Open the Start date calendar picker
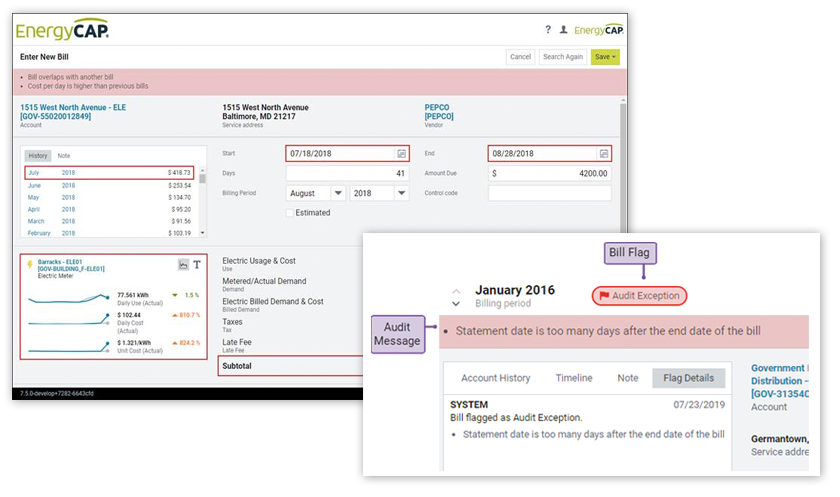840x497 pixels. click(401, 154)
